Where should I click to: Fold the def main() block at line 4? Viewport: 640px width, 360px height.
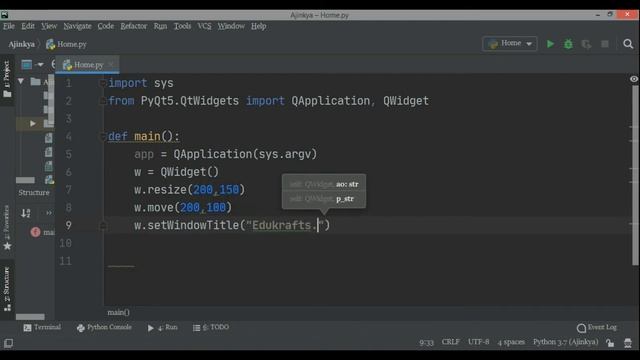102,136
